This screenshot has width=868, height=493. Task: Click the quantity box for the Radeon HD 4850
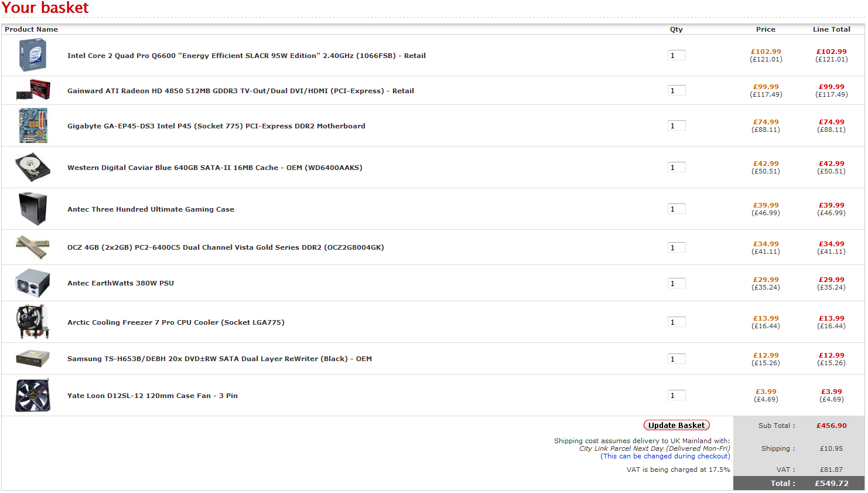point(676,91)
